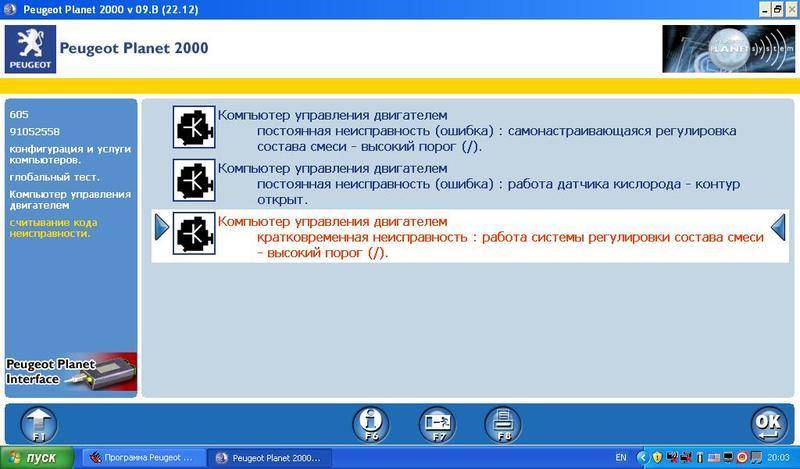Open the F6 information button
800x469 pixels.
[370, 424]
